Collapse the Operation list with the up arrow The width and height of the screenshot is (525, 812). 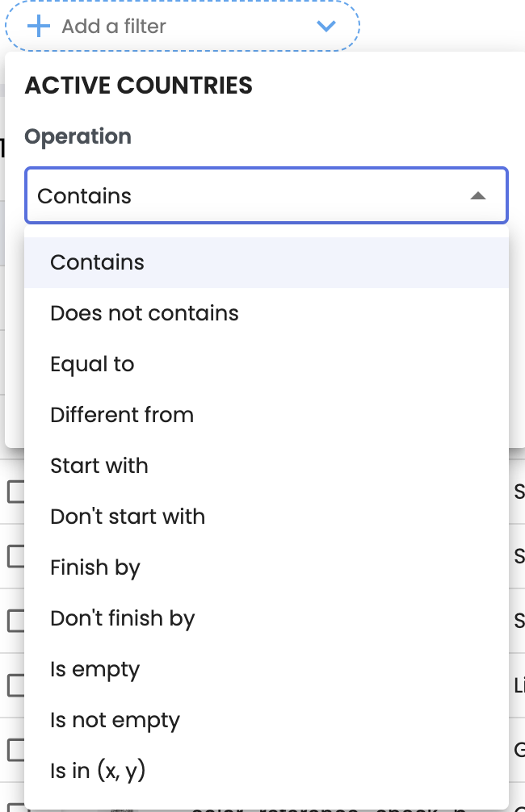click(478, 195)
